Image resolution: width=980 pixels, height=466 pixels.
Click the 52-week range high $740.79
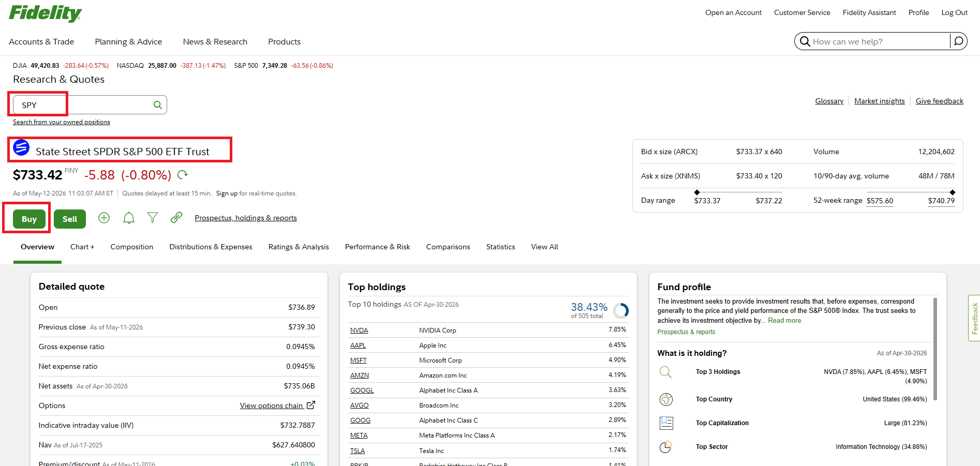click(941, 201)
